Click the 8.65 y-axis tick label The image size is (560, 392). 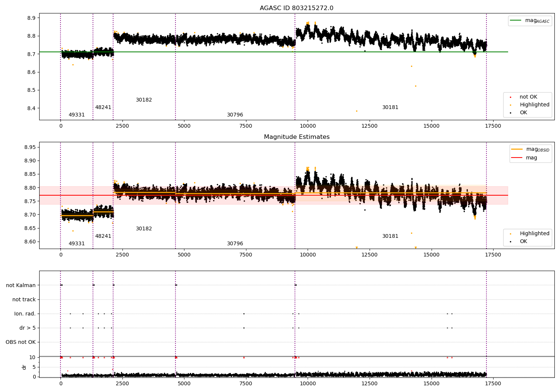point(30,228)
